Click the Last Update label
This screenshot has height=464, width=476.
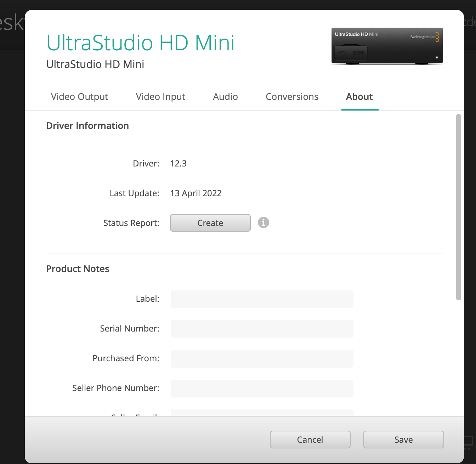134,193
